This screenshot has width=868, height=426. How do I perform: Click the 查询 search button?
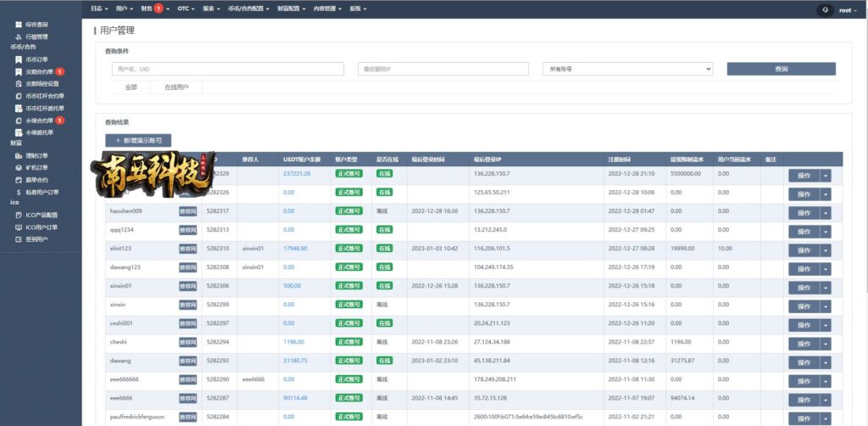(x=781, y=70)
